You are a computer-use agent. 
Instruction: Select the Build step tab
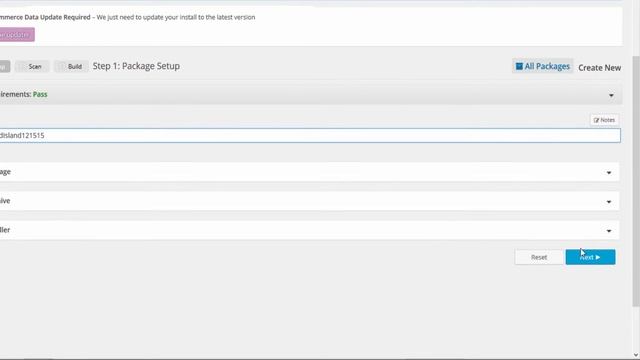(x=71, y=67)
